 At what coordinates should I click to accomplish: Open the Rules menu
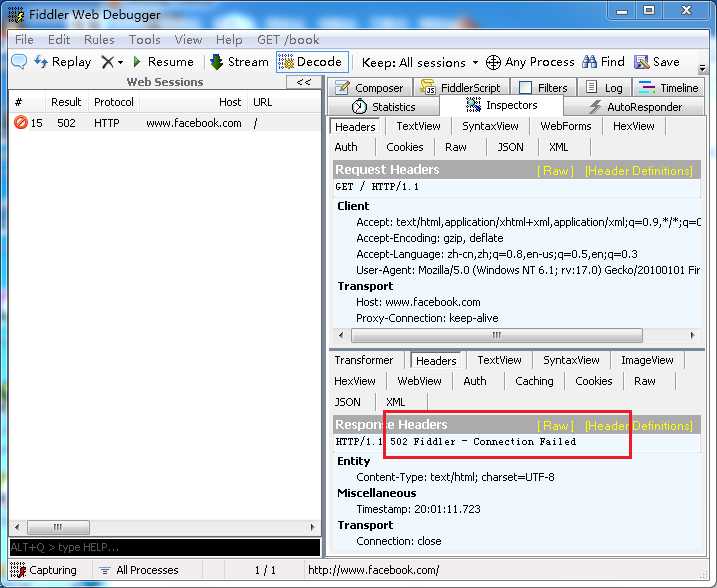(99, 40)
